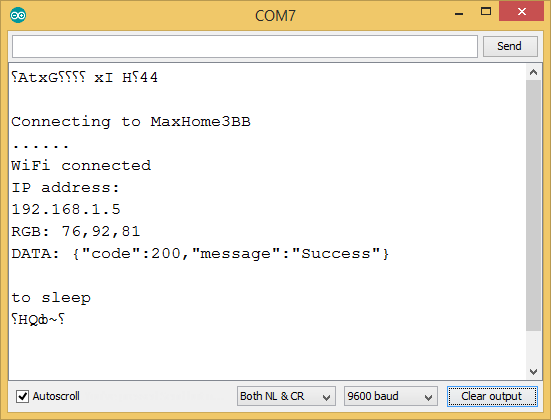Close the COM7 serial monitor window
551x420 pixels.
click(x=521, y=12)
